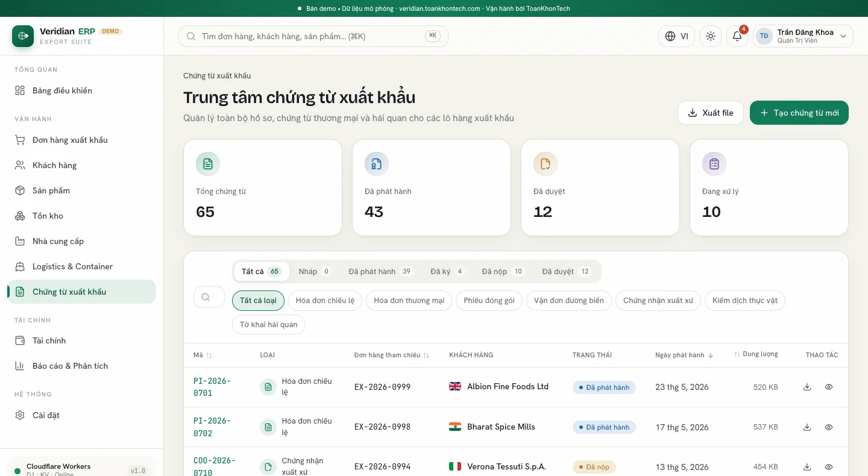Image resolution: width=868 pixels, height=476 pixels.
Task: Click the Logistics & Container ship icon
Action: pos(20,266)
